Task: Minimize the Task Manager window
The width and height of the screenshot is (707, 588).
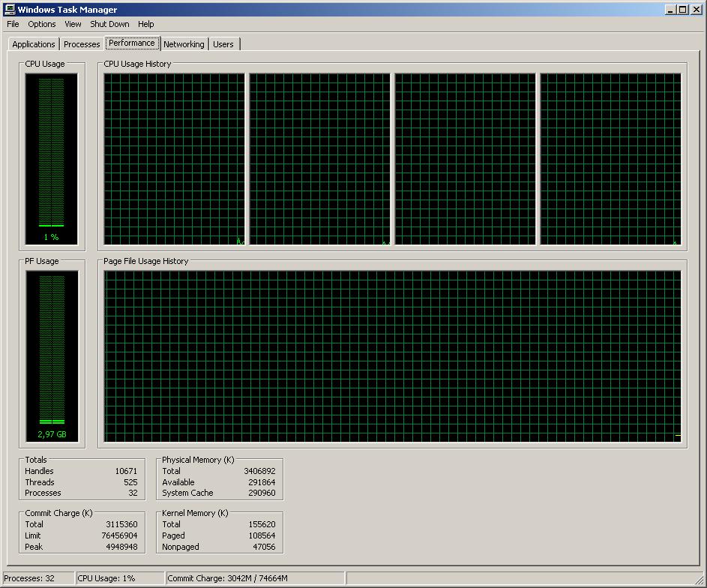Action: (x=670, y=10)
